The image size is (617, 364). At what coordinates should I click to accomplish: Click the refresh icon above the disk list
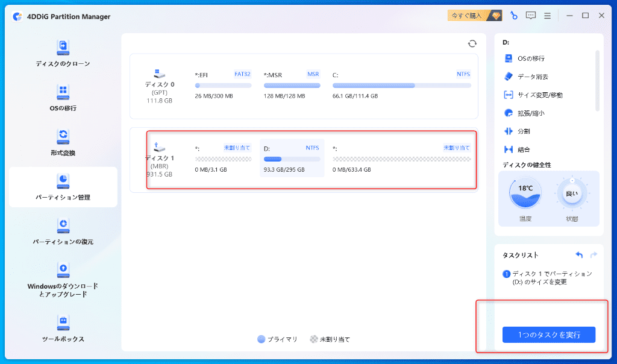[x=472, y=43]
